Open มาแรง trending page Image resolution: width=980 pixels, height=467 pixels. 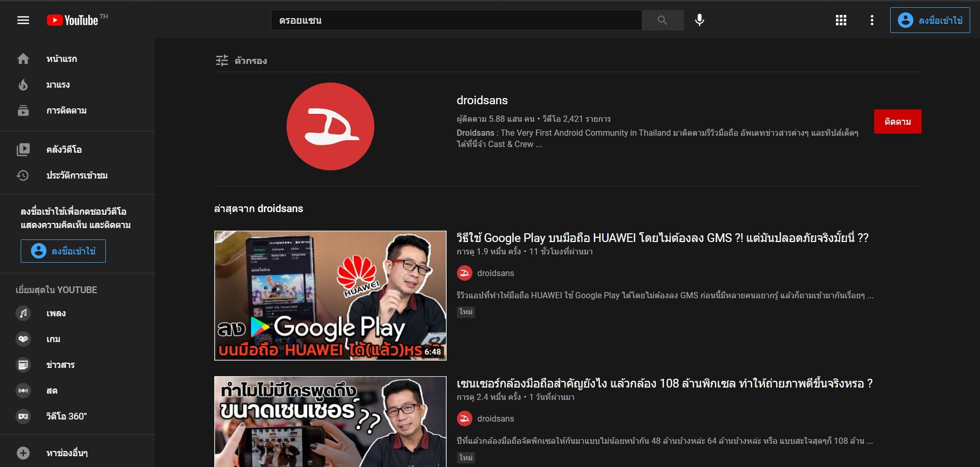pos(57,85)
